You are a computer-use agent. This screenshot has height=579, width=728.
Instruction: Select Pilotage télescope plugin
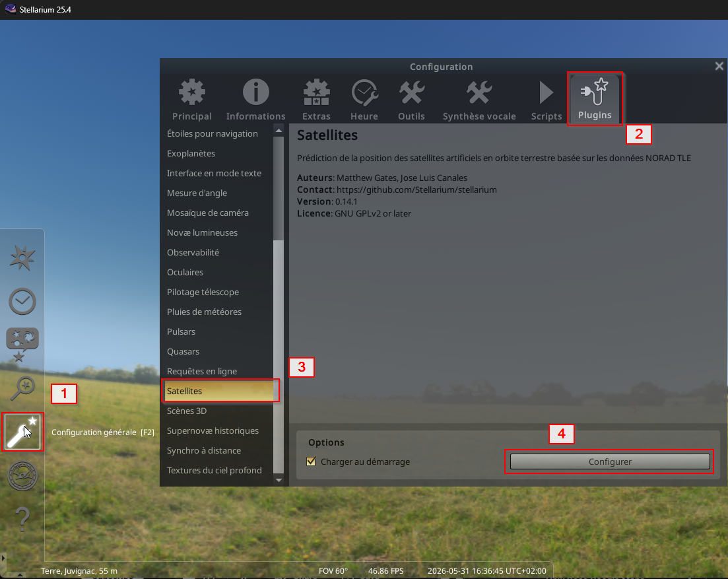click(217, 292)
